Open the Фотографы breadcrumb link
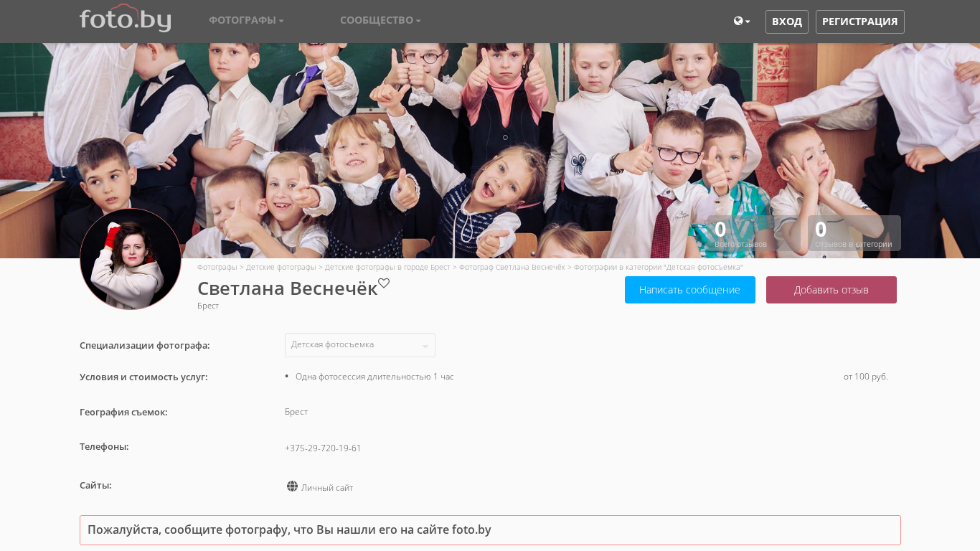 click(217, 267)
